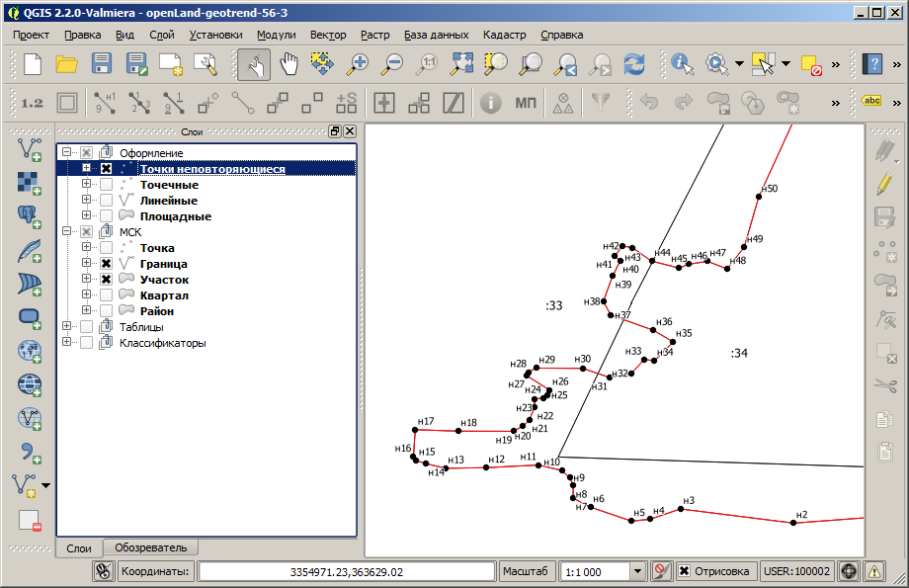Click the Координаты toggle extents button
The width and height of the screenshot is (909, 588).
103,571
